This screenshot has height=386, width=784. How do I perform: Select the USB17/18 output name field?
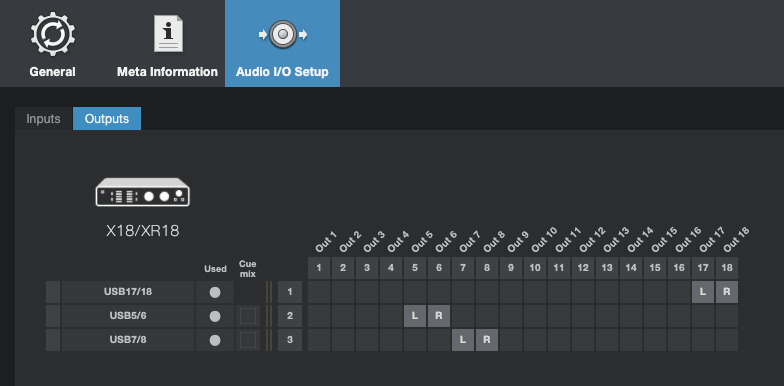coord(128,292)
